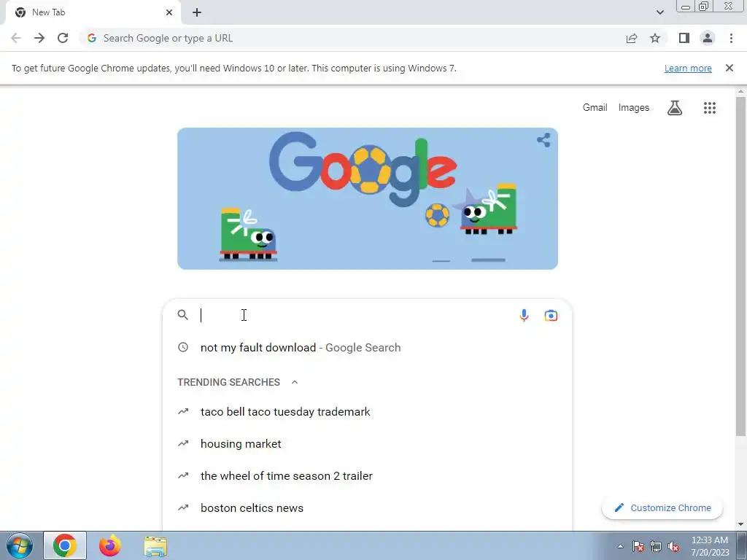This screenshot has width=747, height=560.
Task: Share this page icon in address bar
Action: [632, 38]
